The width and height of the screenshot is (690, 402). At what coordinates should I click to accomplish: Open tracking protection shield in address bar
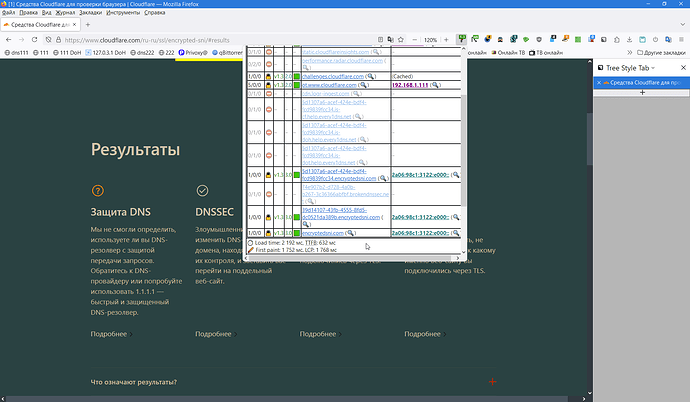point(48,40)
